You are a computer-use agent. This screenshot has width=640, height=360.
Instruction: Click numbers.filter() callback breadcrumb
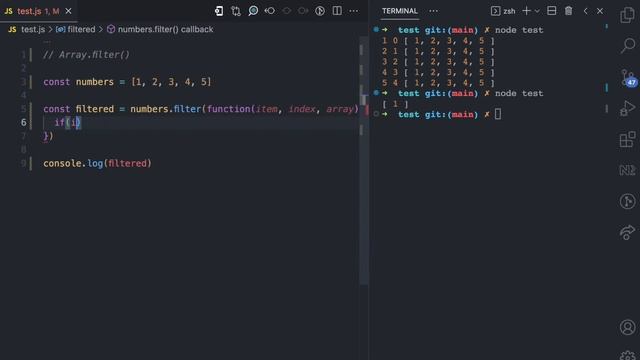165,29
